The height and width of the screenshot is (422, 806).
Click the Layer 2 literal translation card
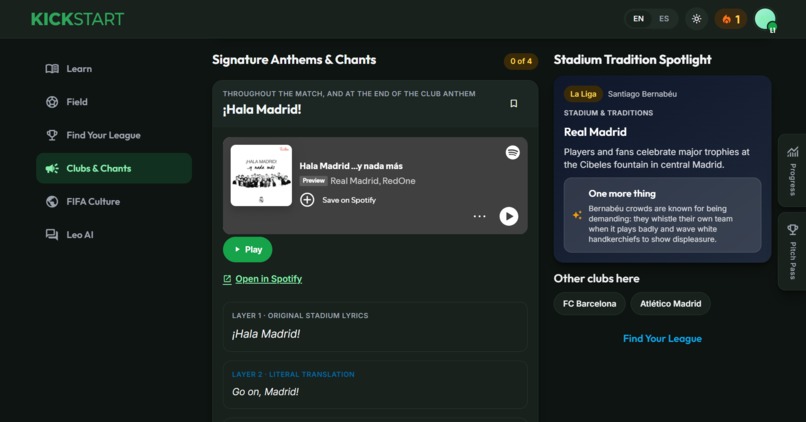[x=375, y=384]
